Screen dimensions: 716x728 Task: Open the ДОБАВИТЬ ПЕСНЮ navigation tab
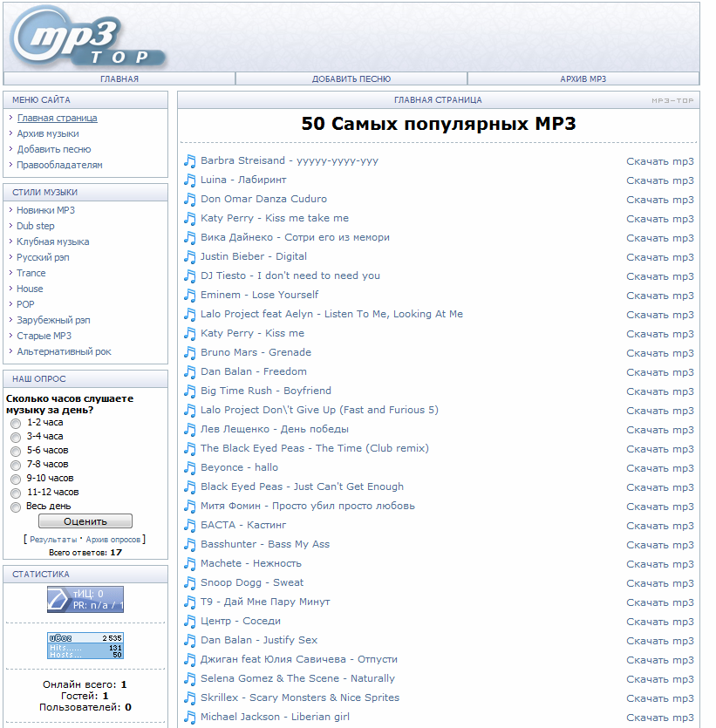coord(351,79)
